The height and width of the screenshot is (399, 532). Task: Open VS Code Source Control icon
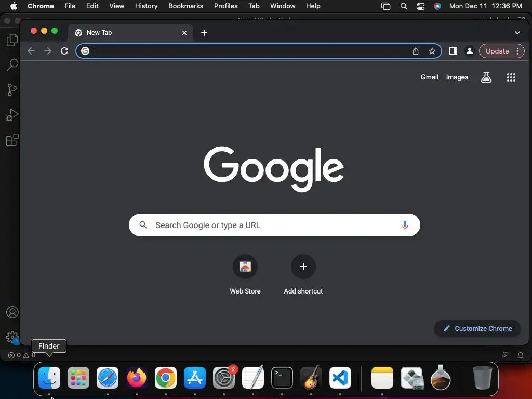coord(12,90)
